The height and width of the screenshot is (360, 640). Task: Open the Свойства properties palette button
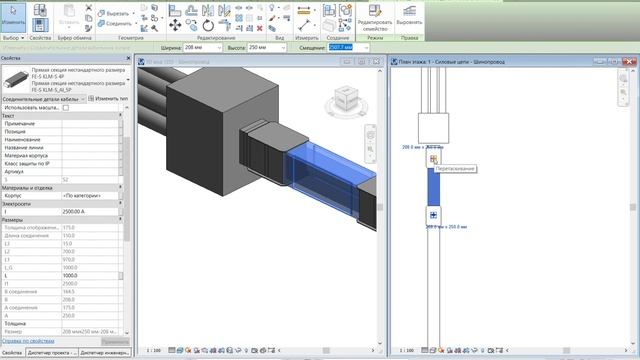(40, 25)
